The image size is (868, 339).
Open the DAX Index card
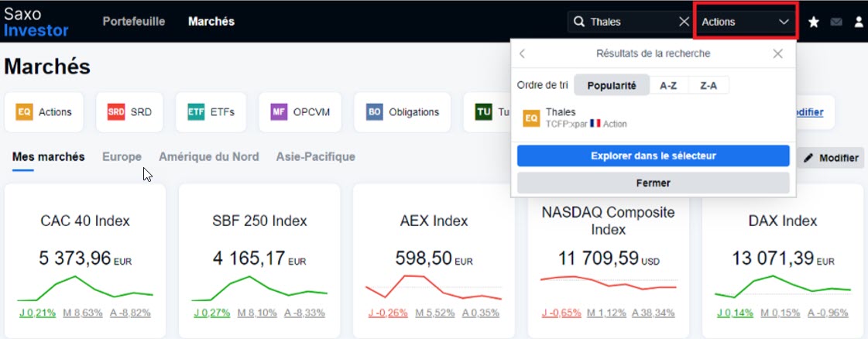point(783,261)
